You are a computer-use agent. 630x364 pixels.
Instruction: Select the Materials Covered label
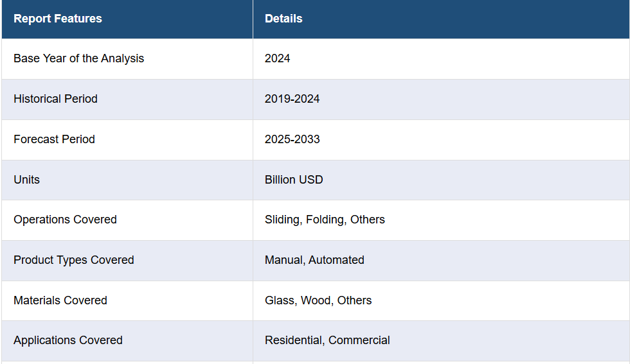[x=60, y=300]
